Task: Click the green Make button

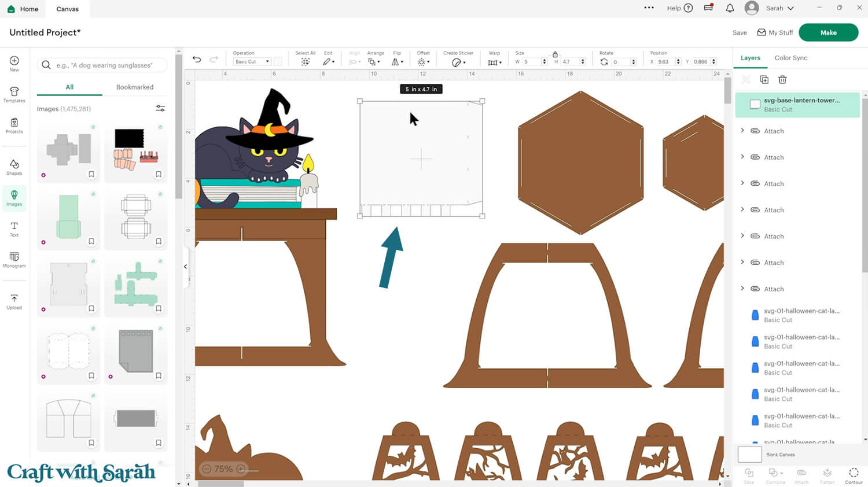Action: tap(828, 33)
